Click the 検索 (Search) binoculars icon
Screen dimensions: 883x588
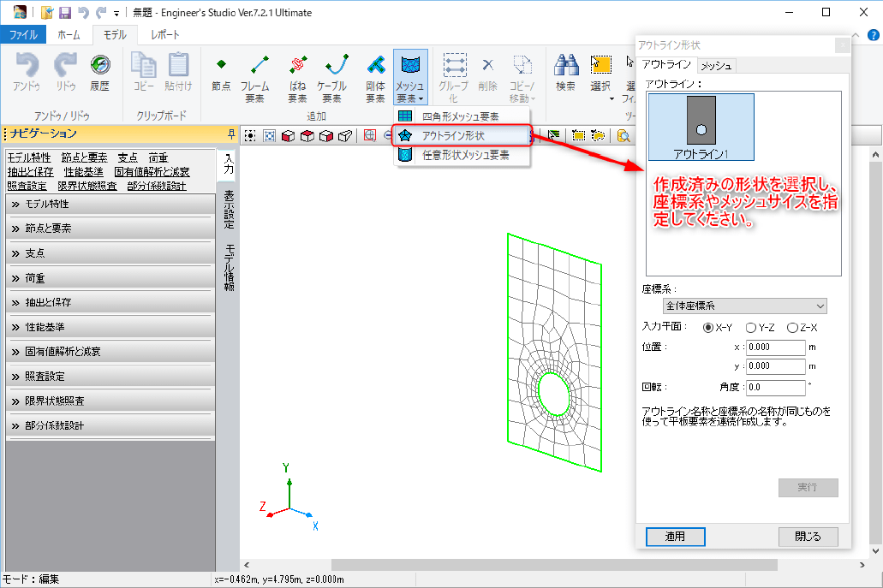565,71
